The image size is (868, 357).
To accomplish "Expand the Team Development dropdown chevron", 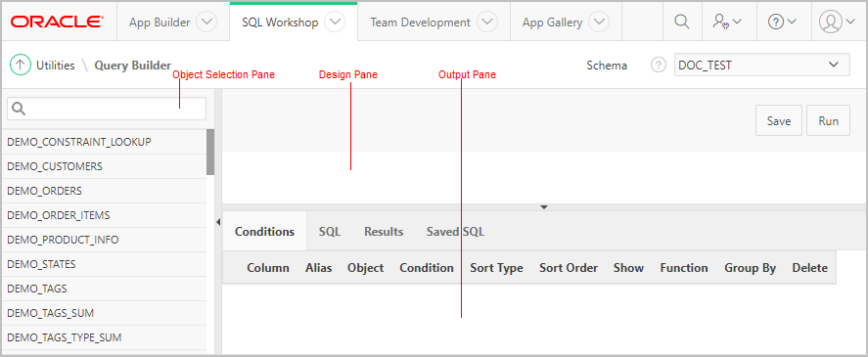I will (486, 22).
